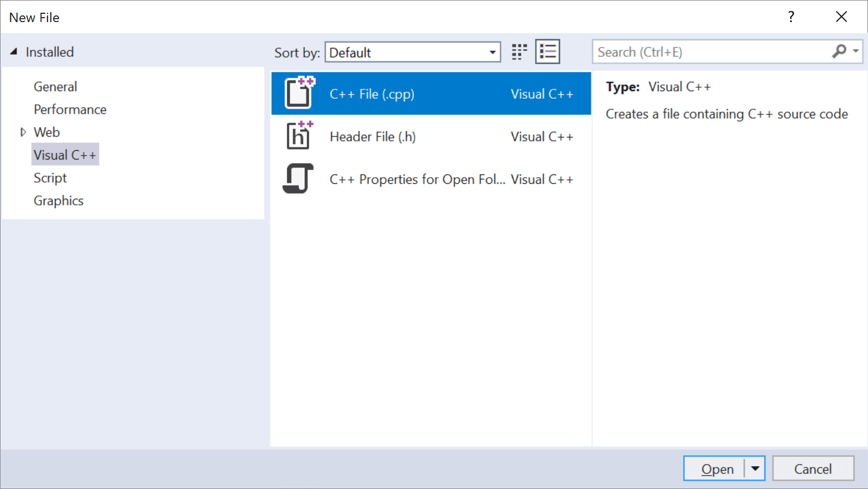The height and width of the screenshot is (489, 868).
Task: Open search options dropdown arrow
Action: (x=855, y=51)
